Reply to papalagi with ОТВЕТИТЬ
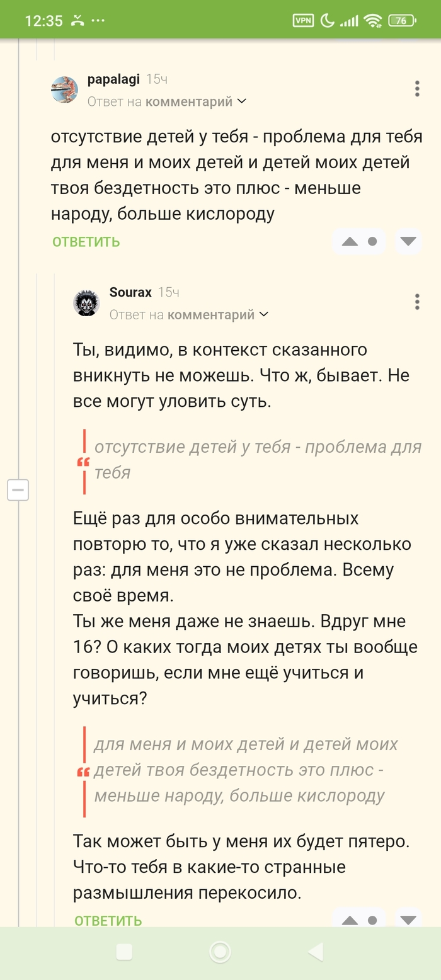The image size is (441, 980). (86, 242)
